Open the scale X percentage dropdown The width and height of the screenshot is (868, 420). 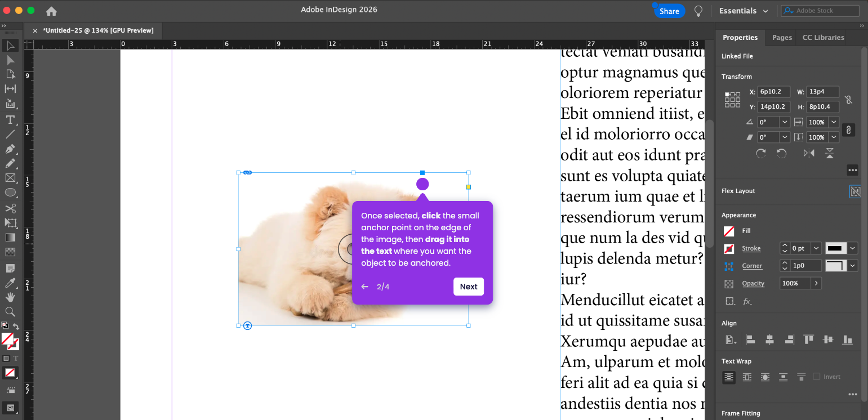pos(834,122)
